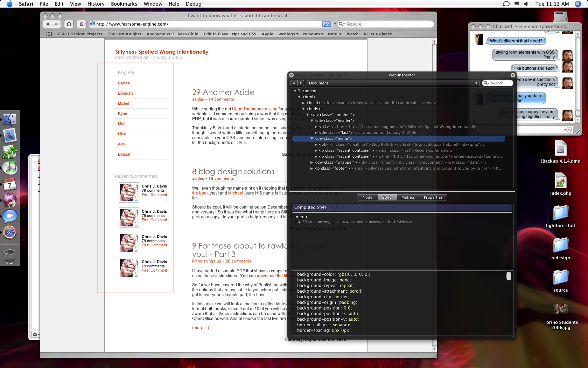588x368 pixels.
Task: Close the Web Inspector with its X icon
Action: (291, 75)
